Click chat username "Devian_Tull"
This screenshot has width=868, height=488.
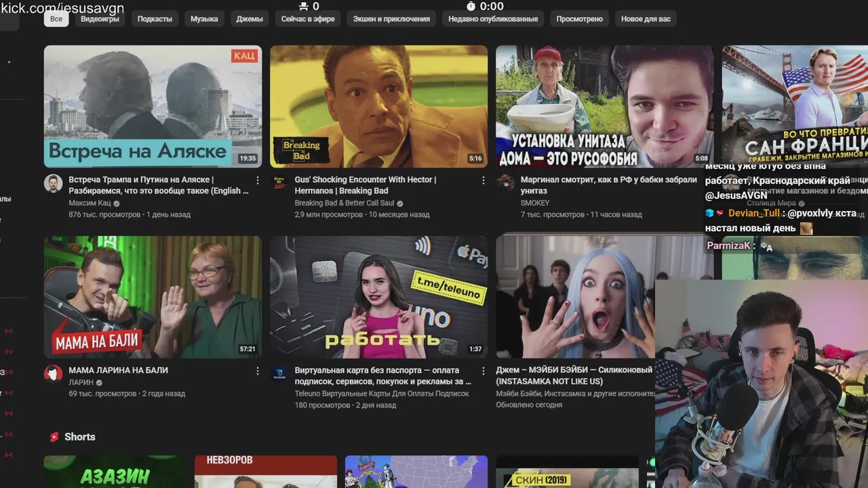(x=754, y=213)
